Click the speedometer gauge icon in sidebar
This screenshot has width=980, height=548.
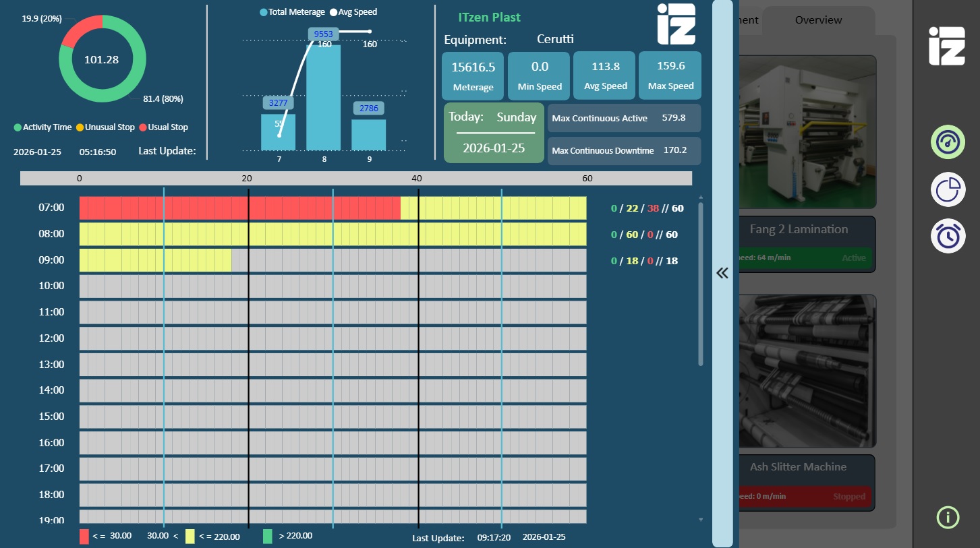(x=948, y=142)
